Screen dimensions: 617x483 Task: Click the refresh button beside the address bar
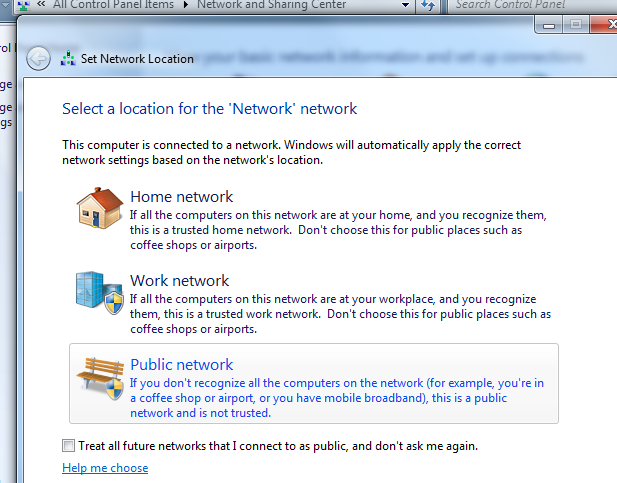pos(428,6)
